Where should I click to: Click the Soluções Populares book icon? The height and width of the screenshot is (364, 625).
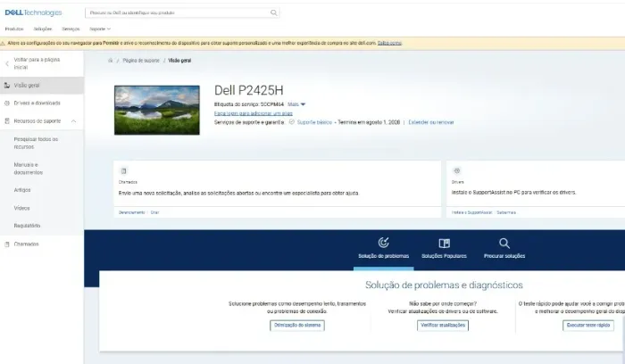(444, 243)
